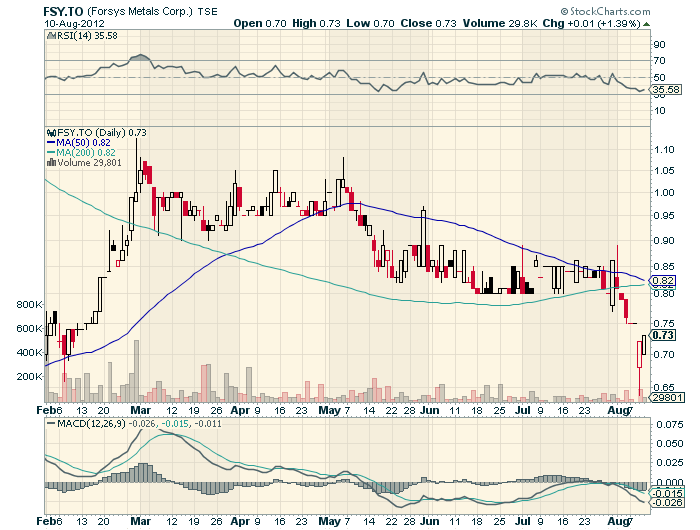This screenshot has height=530, width=700.
Task: Click the MACD(12,26,9) legend text
Action: [x=92, y=423]
